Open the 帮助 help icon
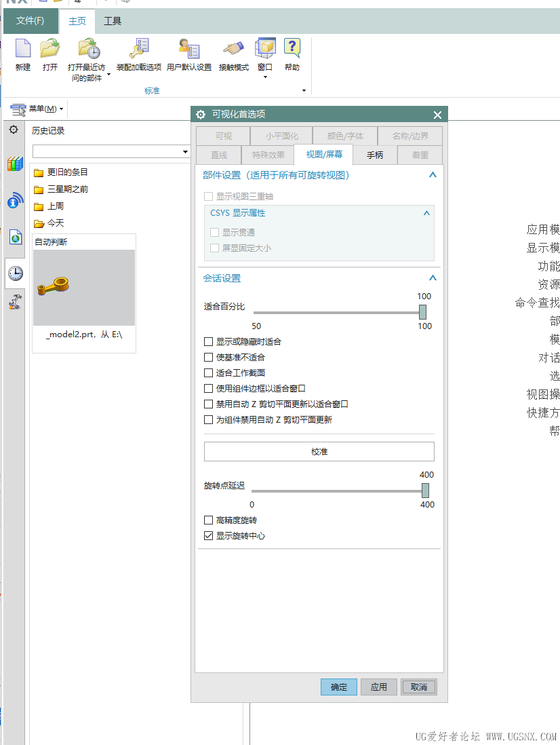Viewport: 560px width, 745px height. (x=292, y=48)
